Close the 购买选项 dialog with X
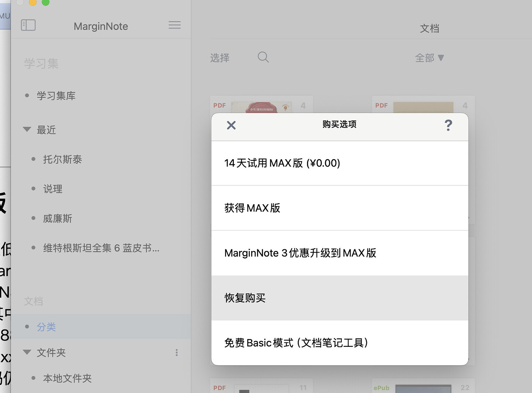This screenshot has height=393, width=532. 231,125
